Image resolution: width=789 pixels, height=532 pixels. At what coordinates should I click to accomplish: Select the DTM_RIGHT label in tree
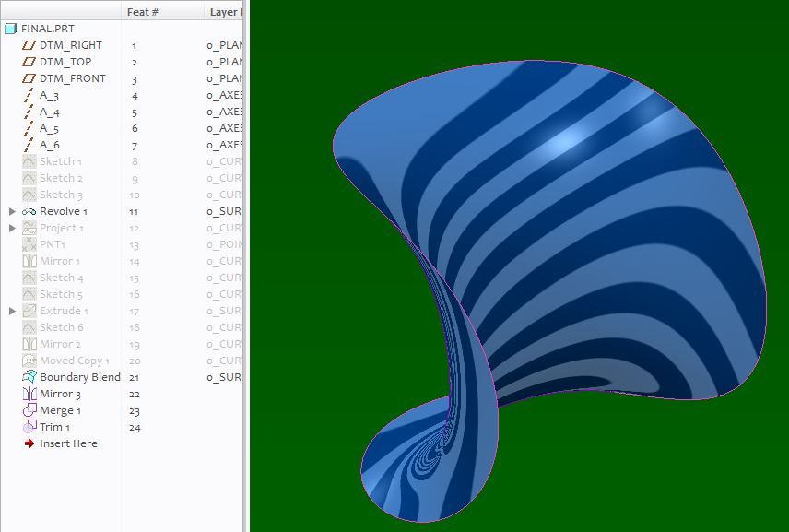click(71, 45)
